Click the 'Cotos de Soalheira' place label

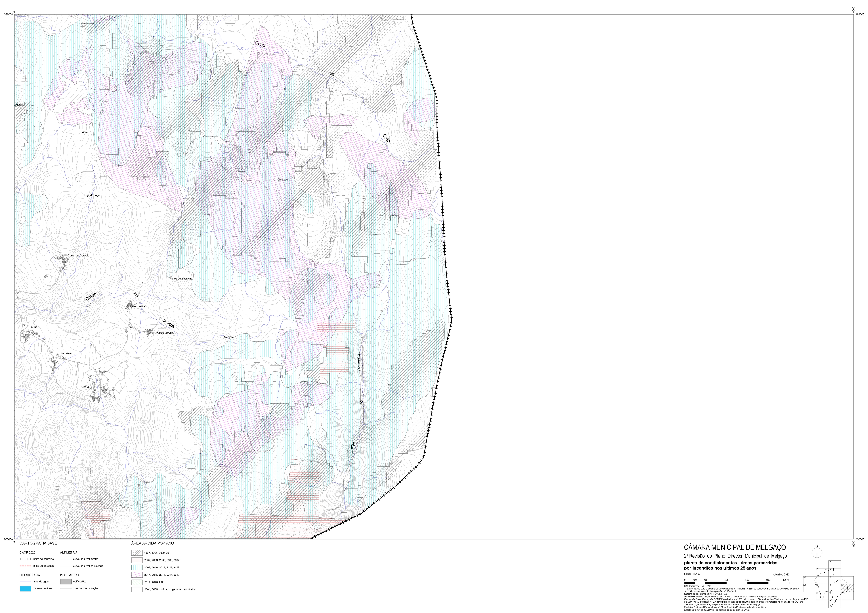point(181,279)
